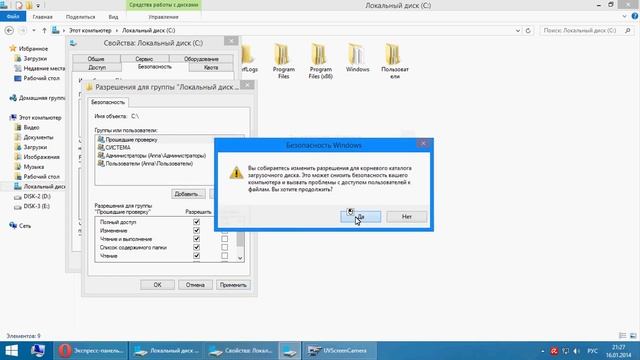The image size is (640, 360).
Task: Select Недавние места in the navigation pane
Action: pyautogui.click(x=44, y=69)
